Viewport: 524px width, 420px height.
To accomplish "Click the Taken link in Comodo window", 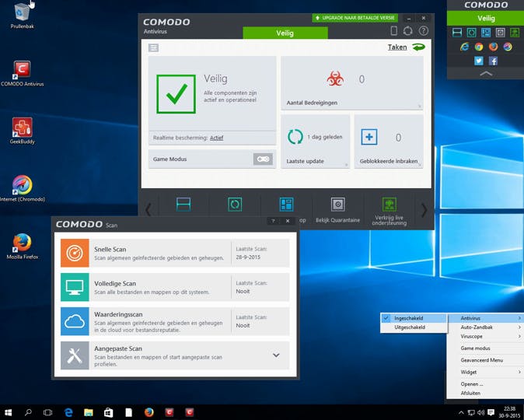I will point(397,47).
